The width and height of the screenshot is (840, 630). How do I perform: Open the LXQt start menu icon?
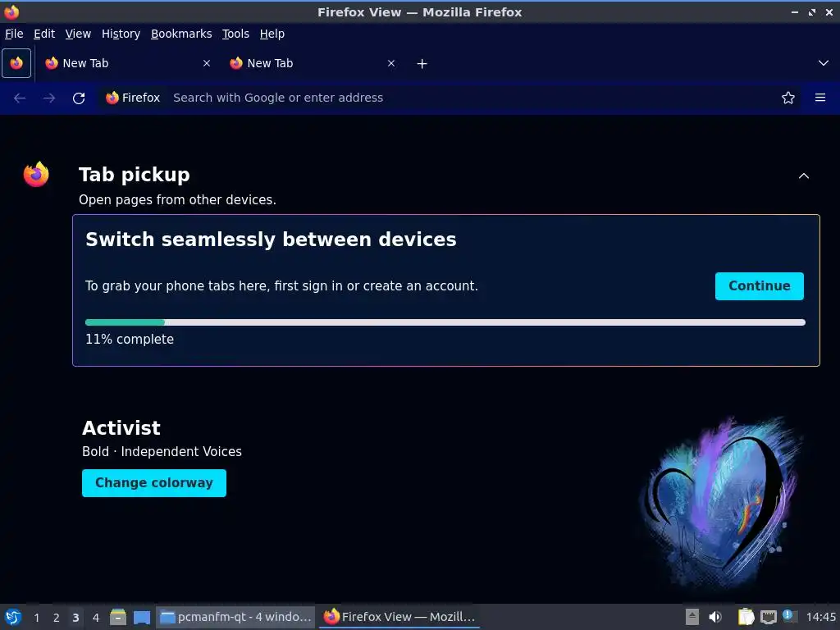[13, 617]
